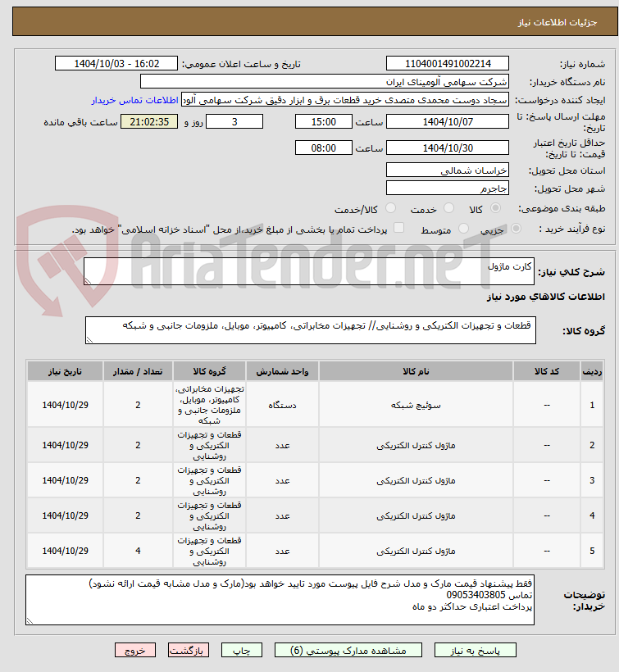Viewport: 619px width, 672px height.
Task: Click the countdown timer 21:02:35
Action: 149,122
